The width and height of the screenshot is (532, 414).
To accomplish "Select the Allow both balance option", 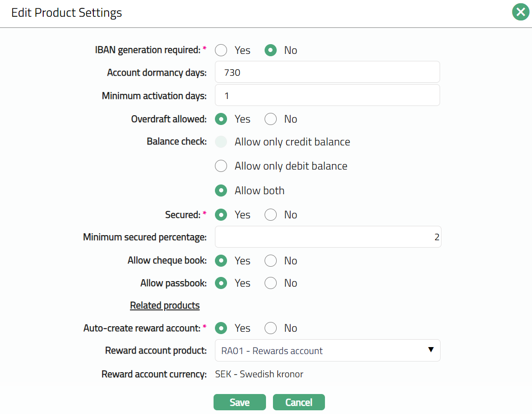I will 221,191.
